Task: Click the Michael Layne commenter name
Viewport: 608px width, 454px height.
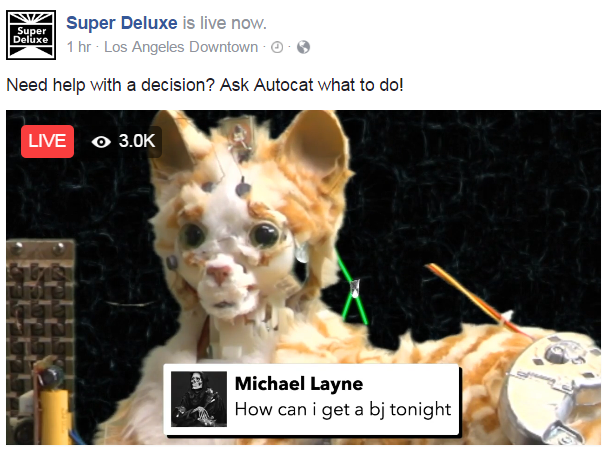Action: tap(299, 383)
